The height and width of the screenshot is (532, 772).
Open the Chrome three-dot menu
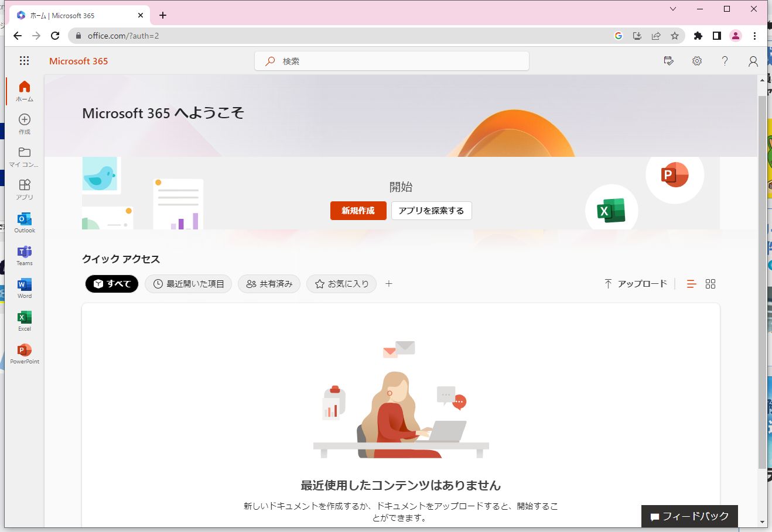tap(755, 36)
